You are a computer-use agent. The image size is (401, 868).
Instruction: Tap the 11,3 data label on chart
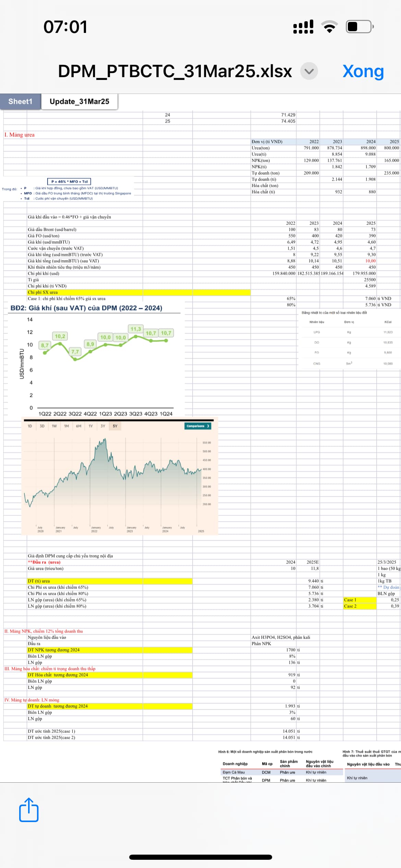tap(136, 329)
